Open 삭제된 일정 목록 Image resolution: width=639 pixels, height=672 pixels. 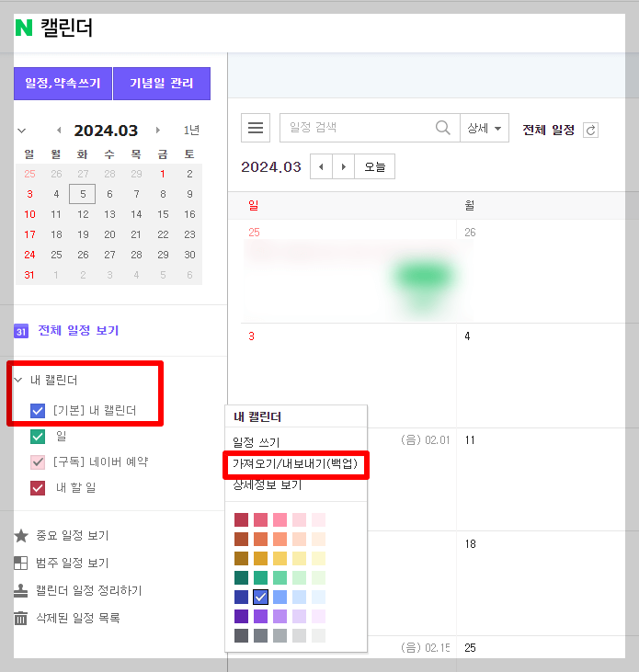[78, 618]
